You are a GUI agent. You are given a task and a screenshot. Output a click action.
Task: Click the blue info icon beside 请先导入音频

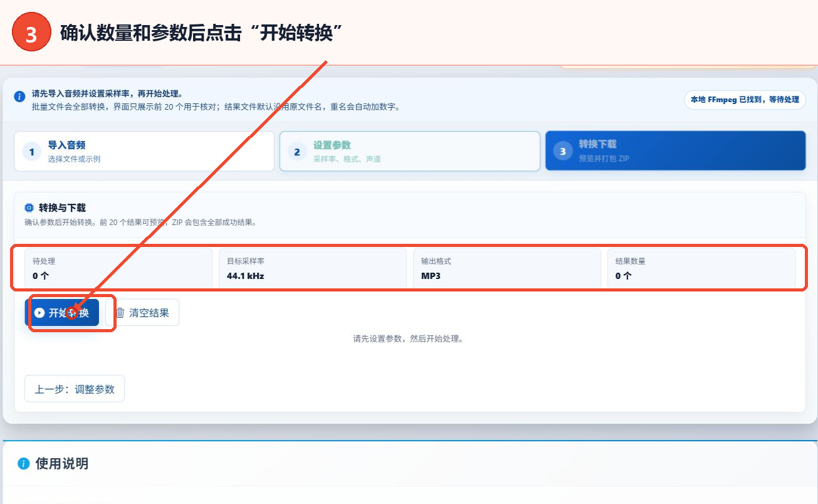(20, 97)
